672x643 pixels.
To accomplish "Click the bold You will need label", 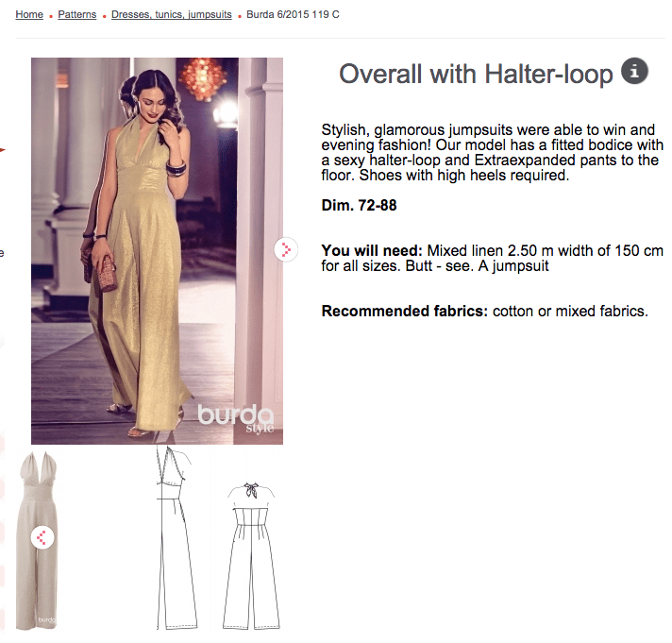I will [372, 251].
